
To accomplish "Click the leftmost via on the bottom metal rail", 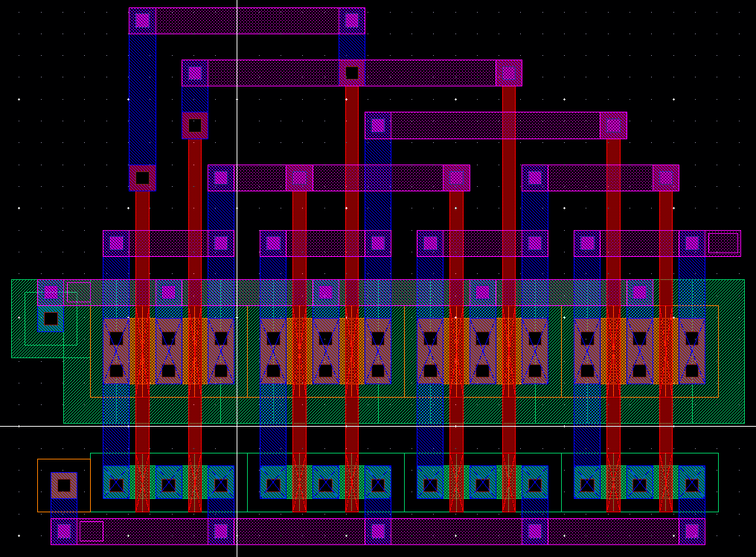I will pyautogui.click(x=64, y=531).
